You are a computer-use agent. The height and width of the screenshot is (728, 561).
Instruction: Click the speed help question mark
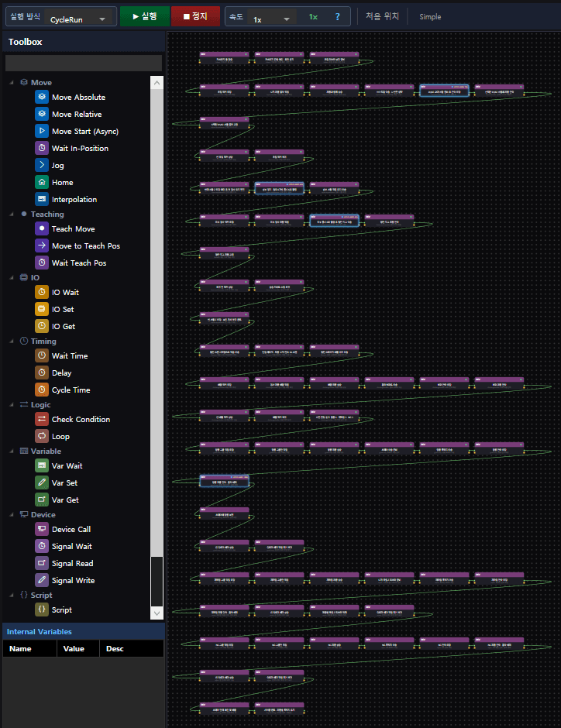[338, 17]
